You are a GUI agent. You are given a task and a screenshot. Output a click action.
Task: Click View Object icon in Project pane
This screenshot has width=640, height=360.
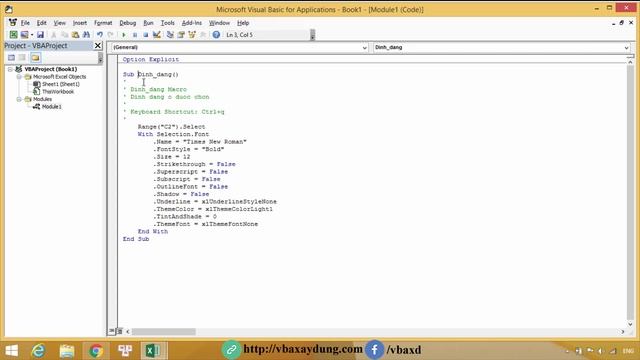point(22,58)
